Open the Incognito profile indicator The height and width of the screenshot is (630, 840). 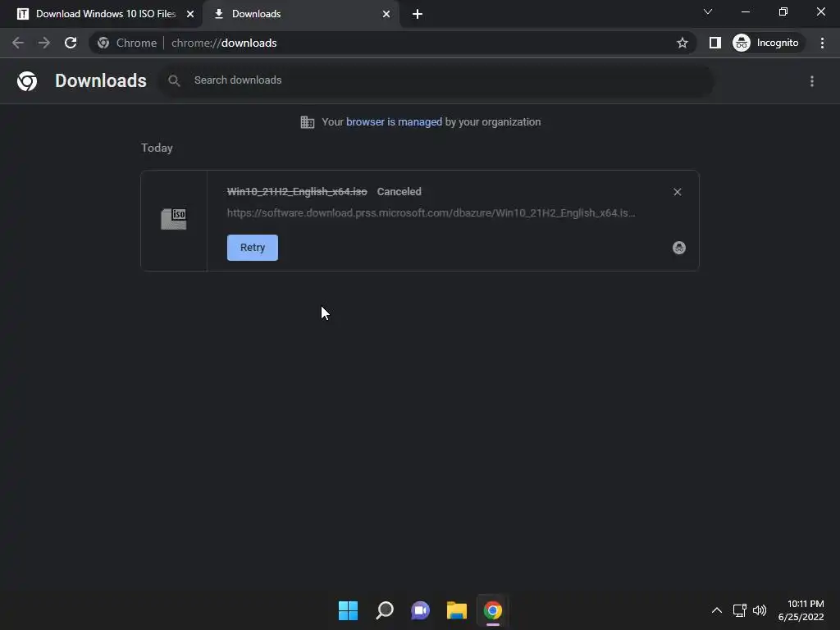point(766,43)
